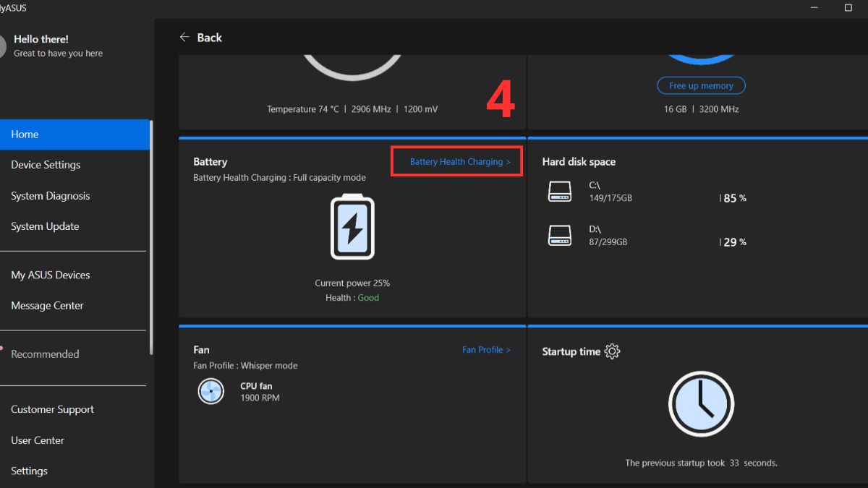Open Customer Support
This screenshot has width=868, height=488.
point(52,409)
